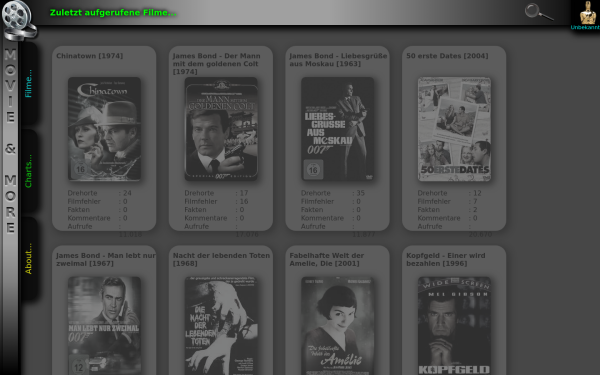Click Fakten : 2 on 50 erste Dates card
This screenshot has width=600, height=375.
click(x=447, y=210)
